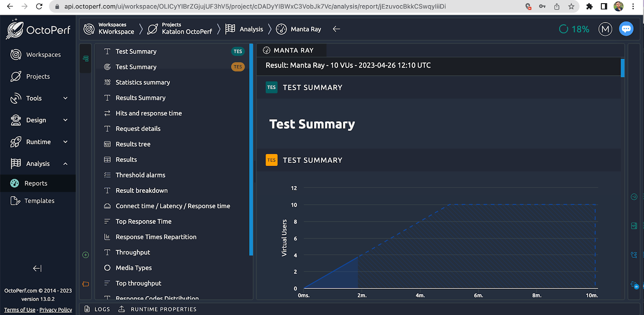Click the top green circular icon on the right strip
This screenshot has height=315, width=644.
point(634,197)
